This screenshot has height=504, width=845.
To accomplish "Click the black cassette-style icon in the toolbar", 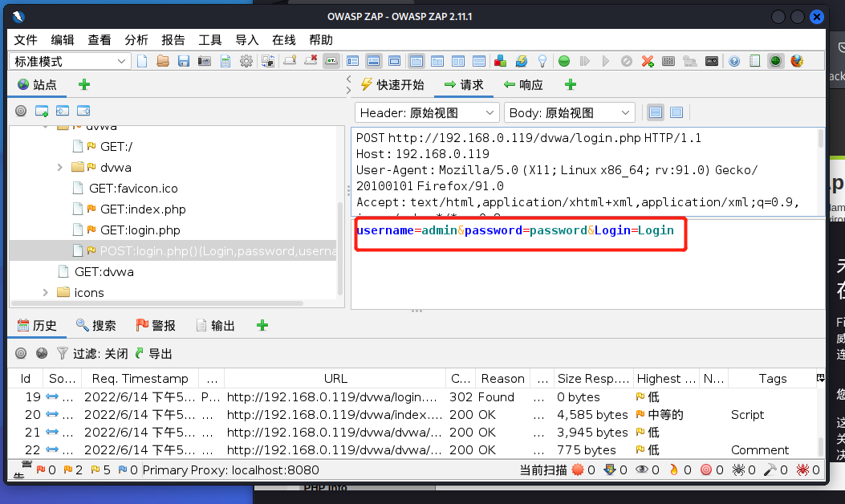I will coord(711,62).
